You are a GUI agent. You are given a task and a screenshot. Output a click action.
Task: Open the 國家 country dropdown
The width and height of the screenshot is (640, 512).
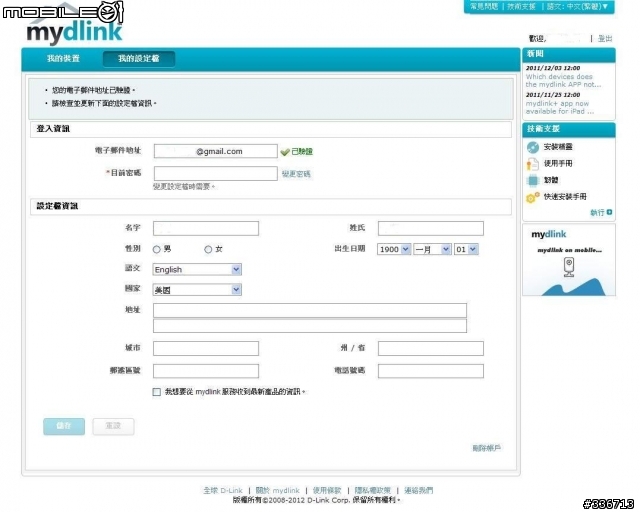(x=197, y=290)
